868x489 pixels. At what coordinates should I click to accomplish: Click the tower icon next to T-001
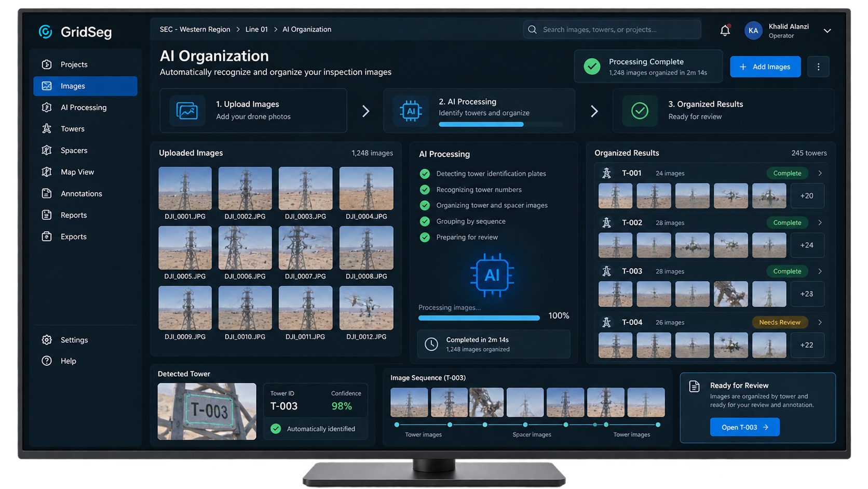click(606, 173)
